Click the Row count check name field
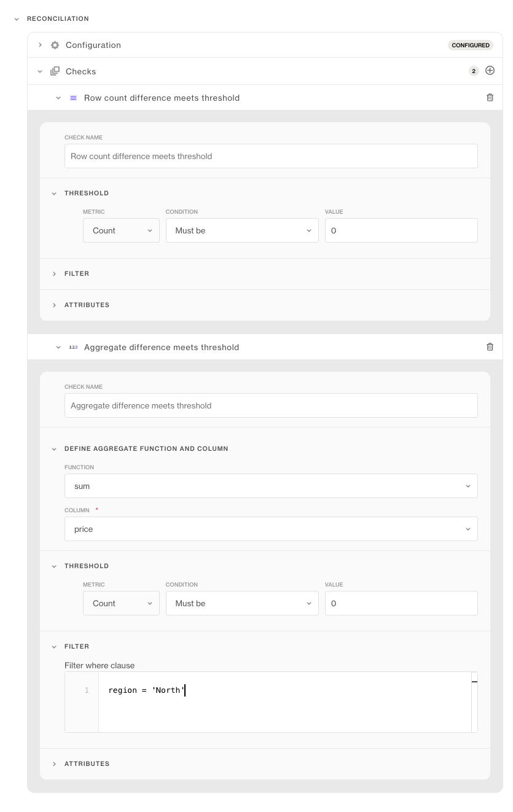 click(x=271, y=156)
